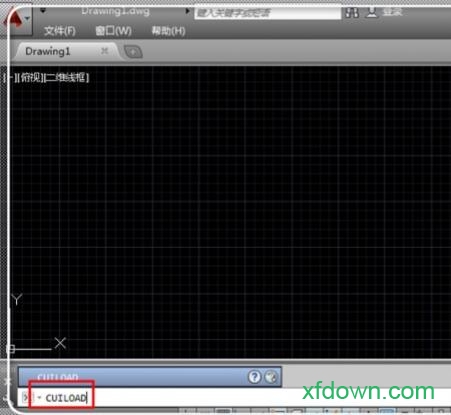451x415 pixels.
Task: Open the 帮助(H) menu
Action: click(x=168, y=31)
